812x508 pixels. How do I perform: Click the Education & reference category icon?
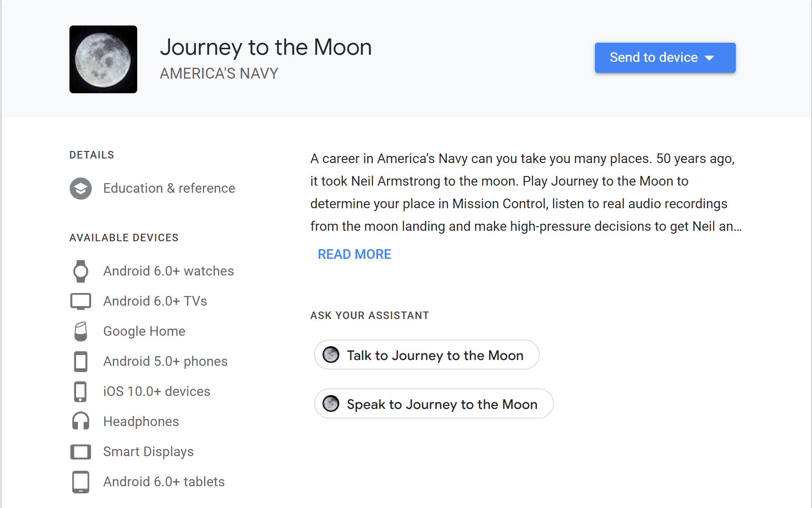click(81, 189)
